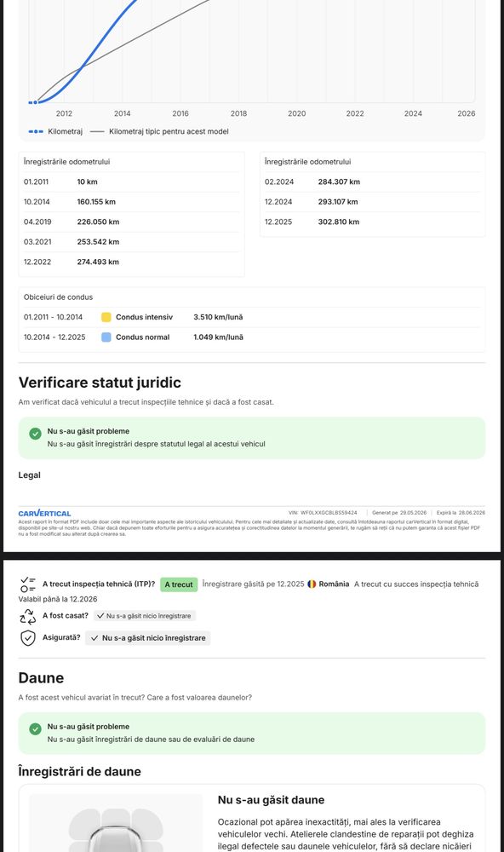Click the Romania flag icon
Viewport: 504px width, 852px height.
click(312, 584)
